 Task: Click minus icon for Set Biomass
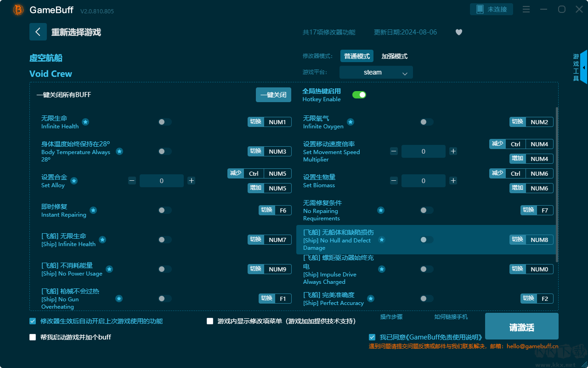tap(394, 181)
